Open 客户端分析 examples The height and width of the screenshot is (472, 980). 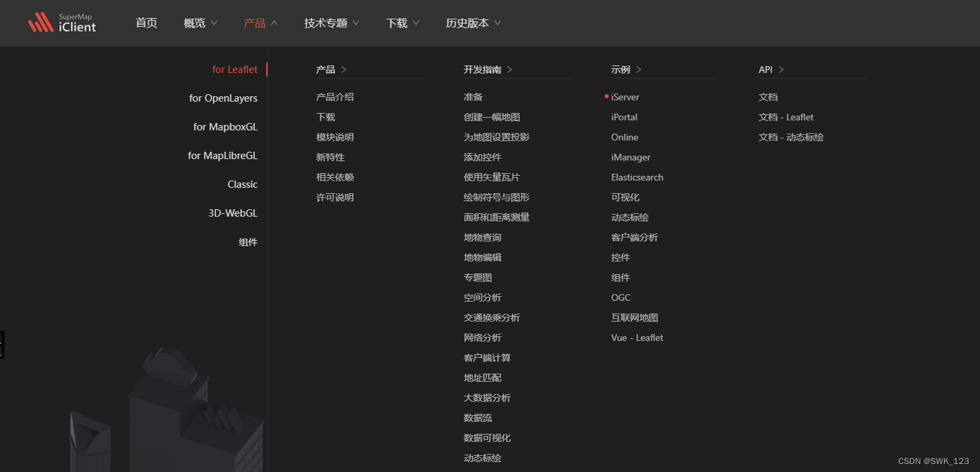coord(634,237)
